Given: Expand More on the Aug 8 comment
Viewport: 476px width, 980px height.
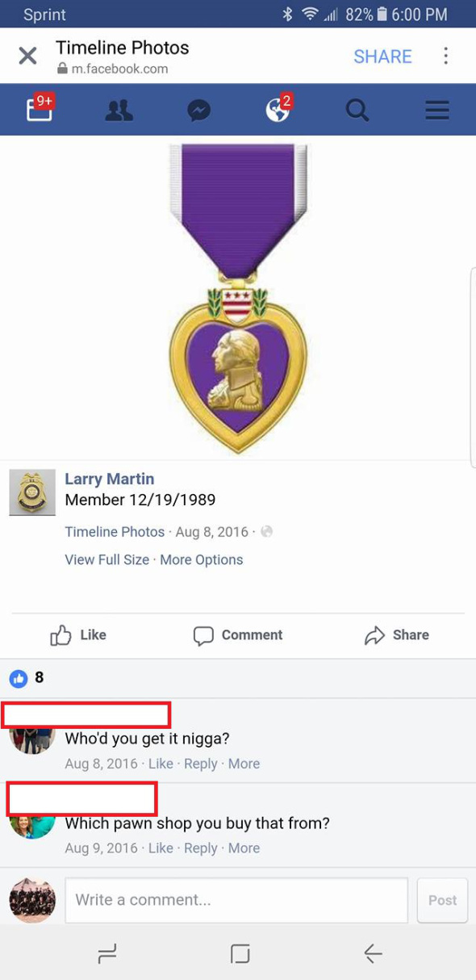Looking at the screenshot, I should tap(244, 763).
